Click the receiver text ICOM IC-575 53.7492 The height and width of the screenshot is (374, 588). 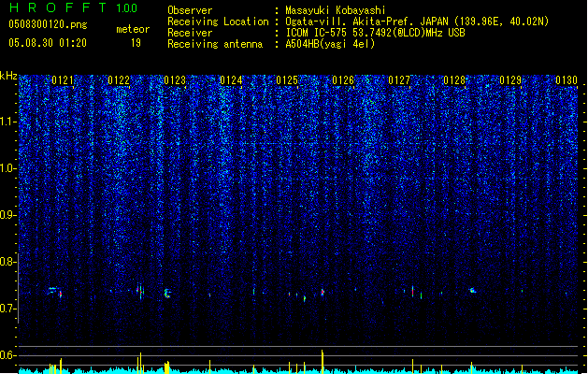[x=375, y=33]
